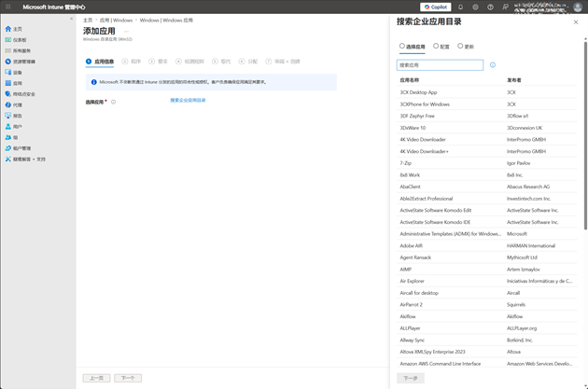Select the Agent Ransack row

(x=487, y=257)
